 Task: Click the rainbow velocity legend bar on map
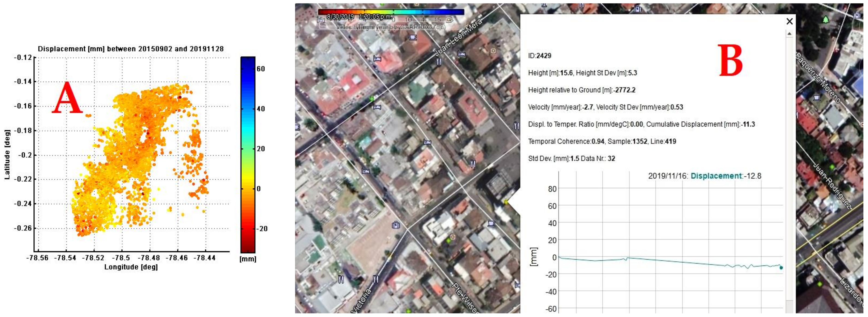pyautogui.click(x=391, y=12)
